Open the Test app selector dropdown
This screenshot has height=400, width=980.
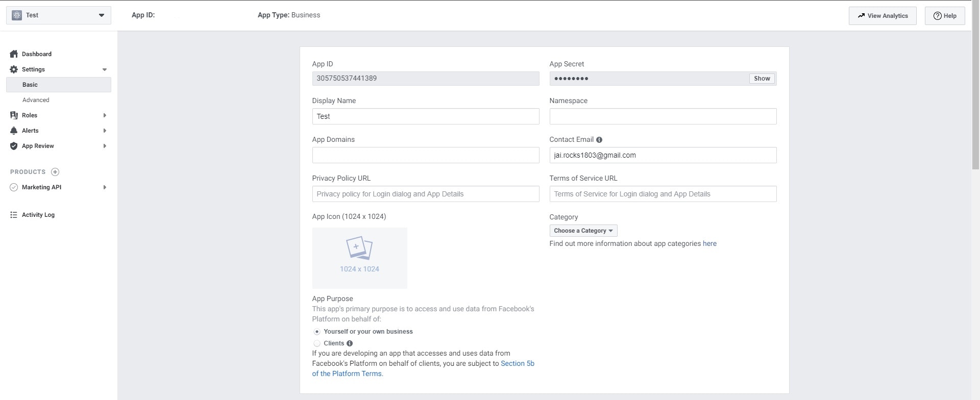click(x=59, y=15)
